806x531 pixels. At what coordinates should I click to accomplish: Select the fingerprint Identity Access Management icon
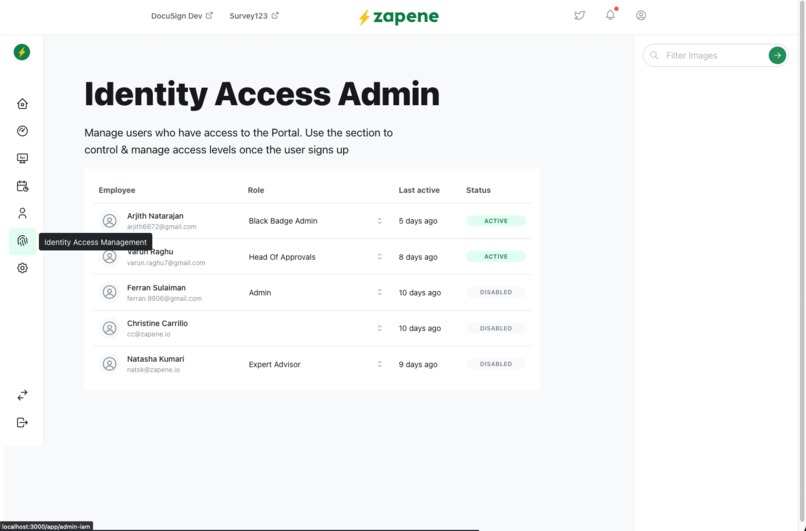tap(22, 241)
